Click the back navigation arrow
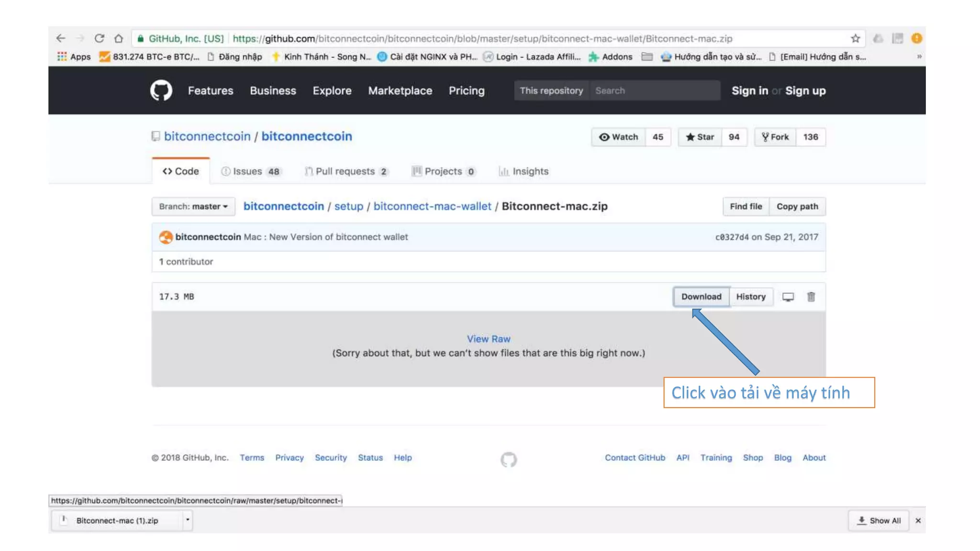 pyautogui.click(x=61, y=39)
